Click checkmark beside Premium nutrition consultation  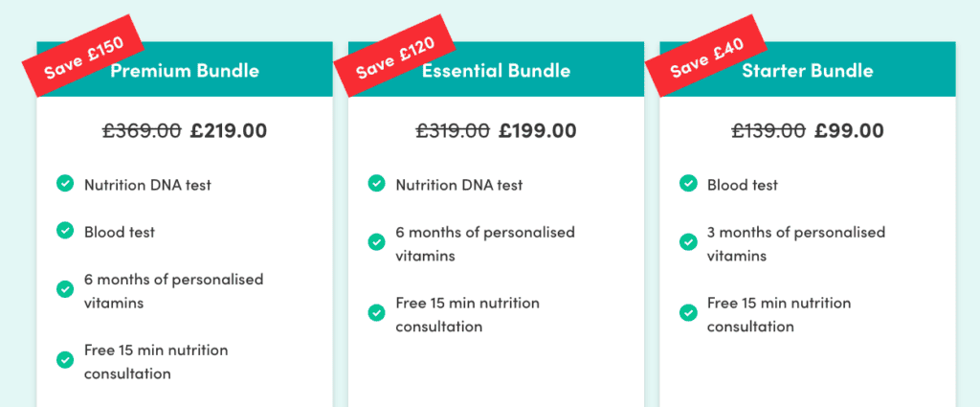[65, 360]
